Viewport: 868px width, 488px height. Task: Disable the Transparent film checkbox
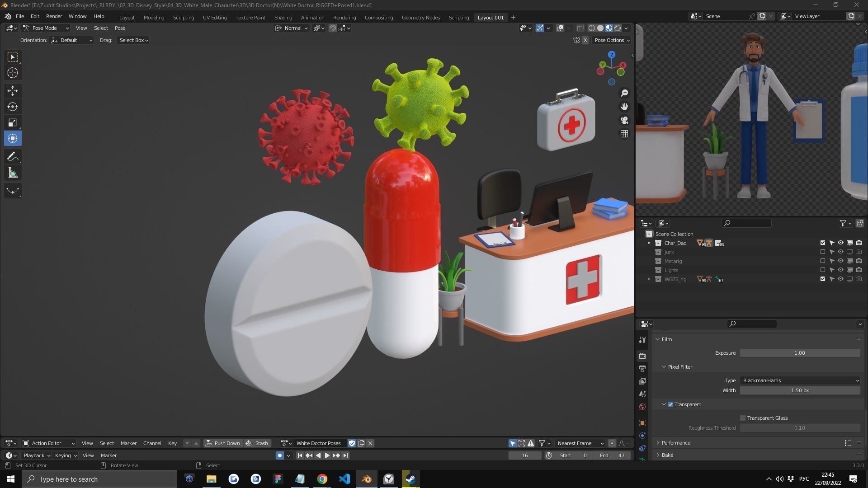tap(670, 404)
